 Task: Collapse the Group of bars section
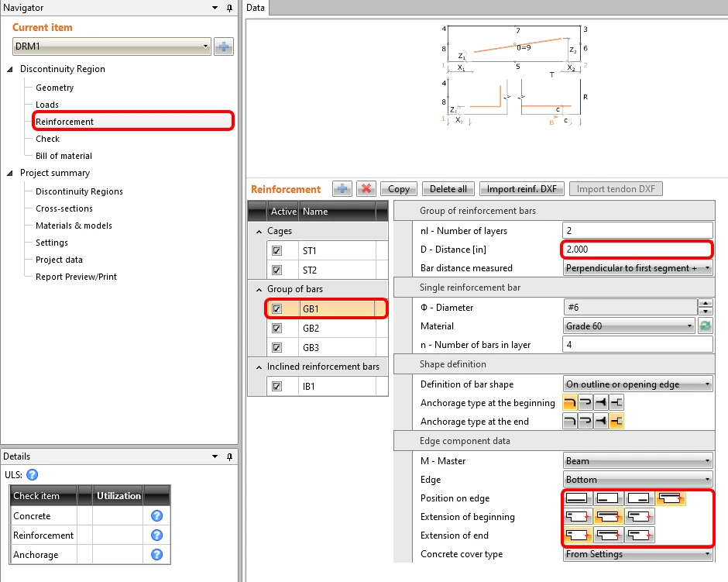click(x=259, y=289)
